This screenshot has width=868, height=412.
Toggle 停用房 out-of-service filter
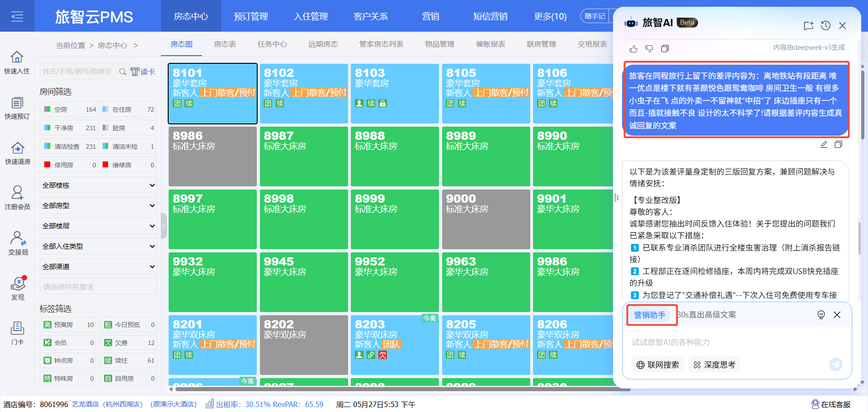pyautogui.click(x=70, y=165)
